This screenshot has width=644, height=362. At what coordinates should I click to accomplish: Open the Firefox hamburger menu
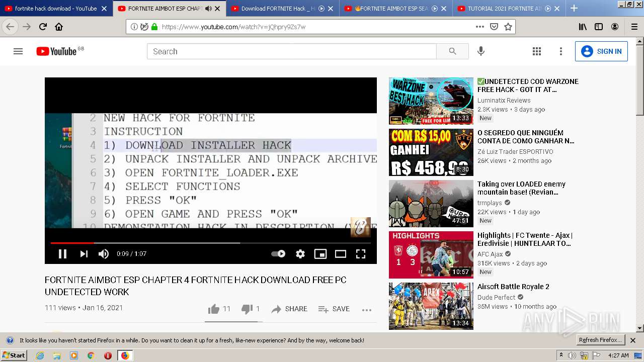634,27
